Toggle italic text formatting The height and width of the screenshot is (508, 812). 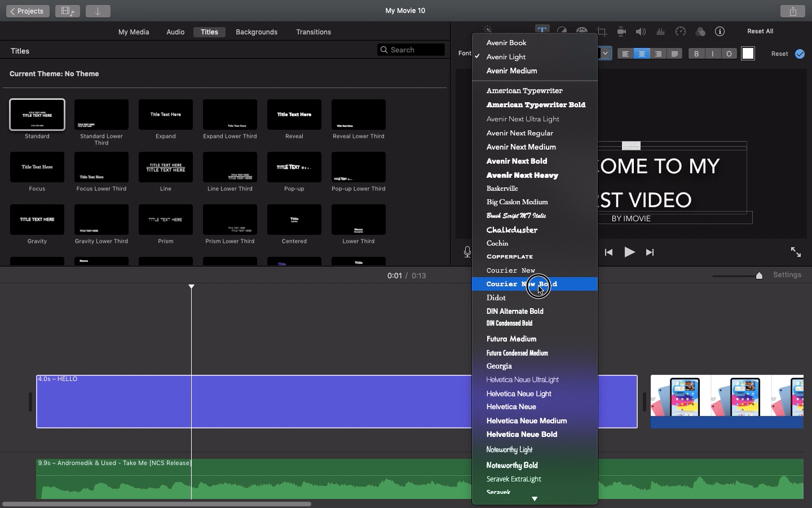coord(713,54)
